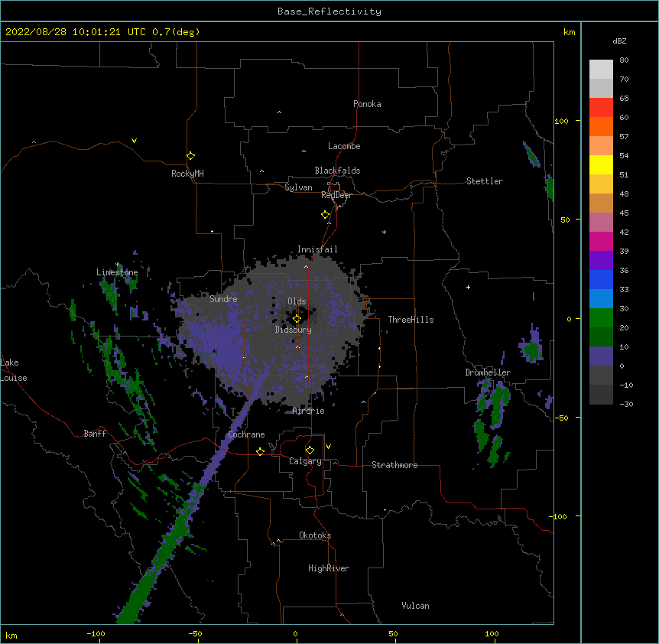This screenshot has width=659, height=644.
Task: Click the Airdrie city label
Action: click(309, 411)
